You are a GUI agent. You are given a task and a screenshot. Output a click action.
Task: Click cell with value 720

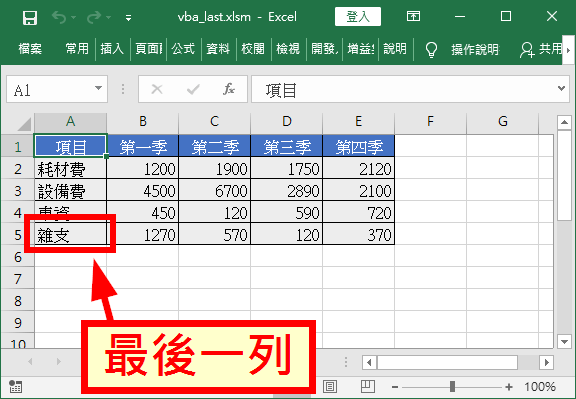pyautogui.click(x=359, y=213)
